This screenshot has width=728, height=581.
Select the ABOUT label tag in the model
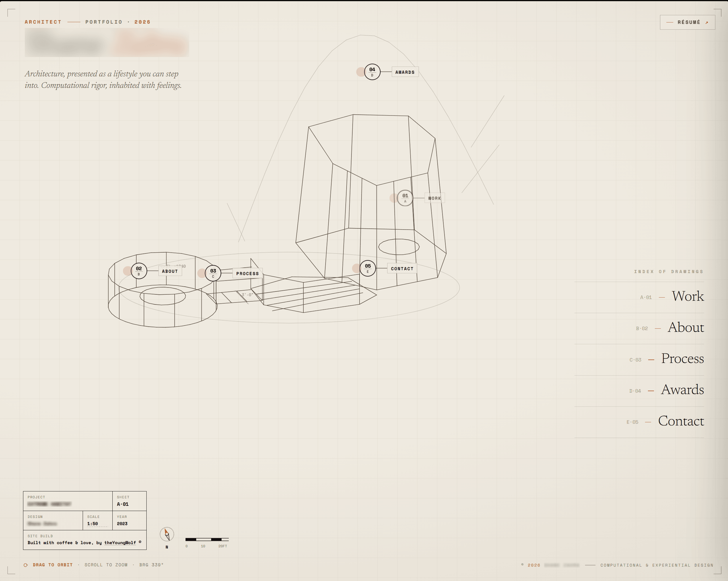click(170, 271)
